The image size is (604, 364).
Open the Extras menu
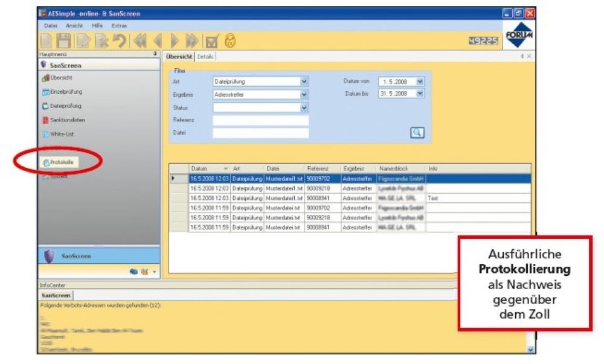118,25
